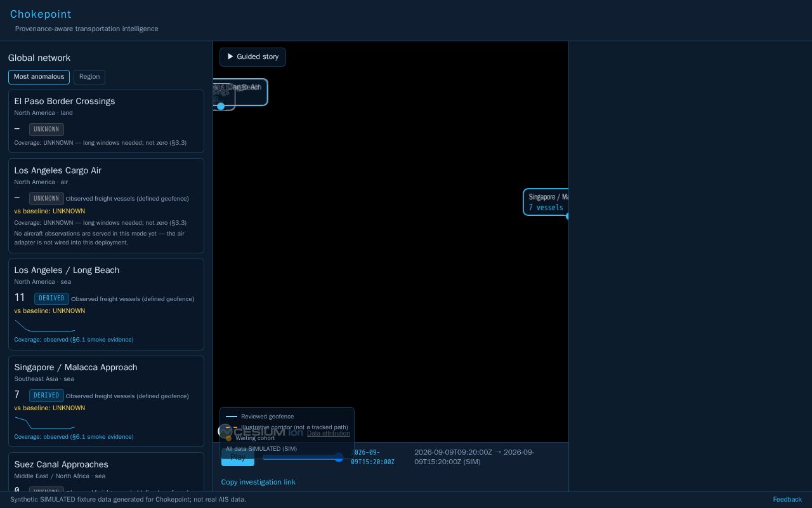The image size is (812, 508).
Task: Switch to the Region tab
Action: click(x=89, y=77)
